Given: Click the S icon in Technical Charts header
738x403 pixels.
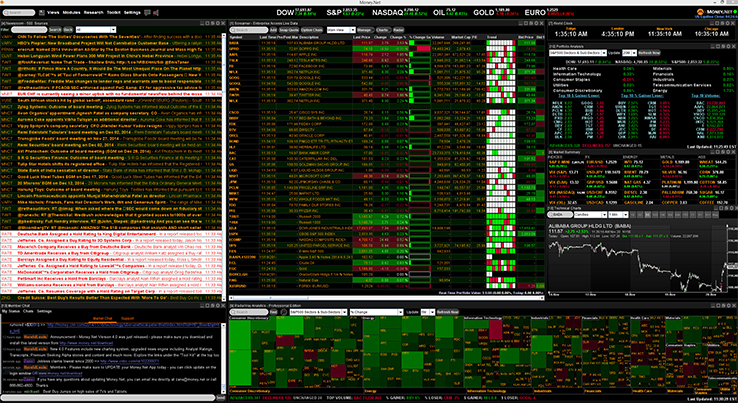Looking at the screenshot, I should [726, 208].
